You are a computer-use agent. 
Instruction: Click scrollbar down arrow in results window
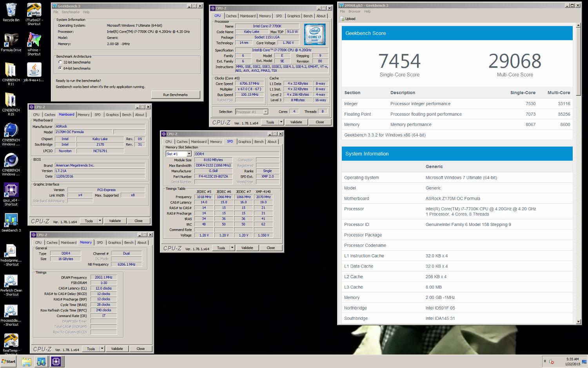click(579, 322)
